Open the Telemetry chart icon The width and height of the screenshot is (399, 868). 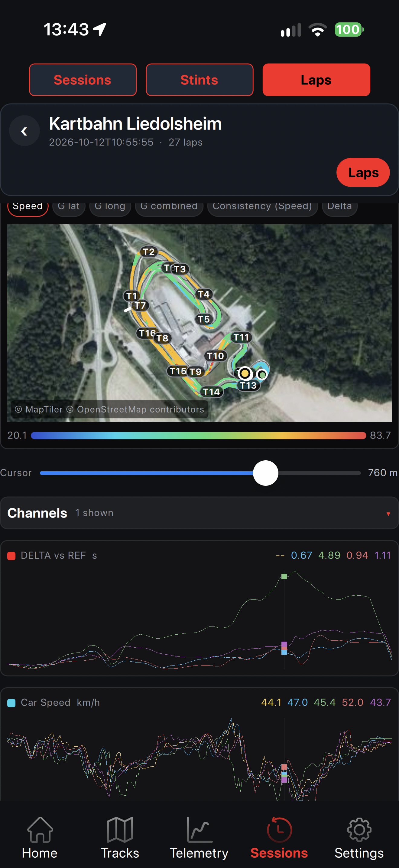click(x=199, y=830)
